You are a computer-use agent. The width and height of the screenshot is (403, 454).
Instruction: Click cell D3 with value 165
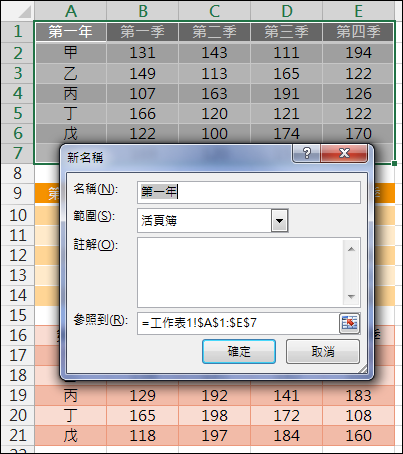pyautogui.click(x=286, y=73)
